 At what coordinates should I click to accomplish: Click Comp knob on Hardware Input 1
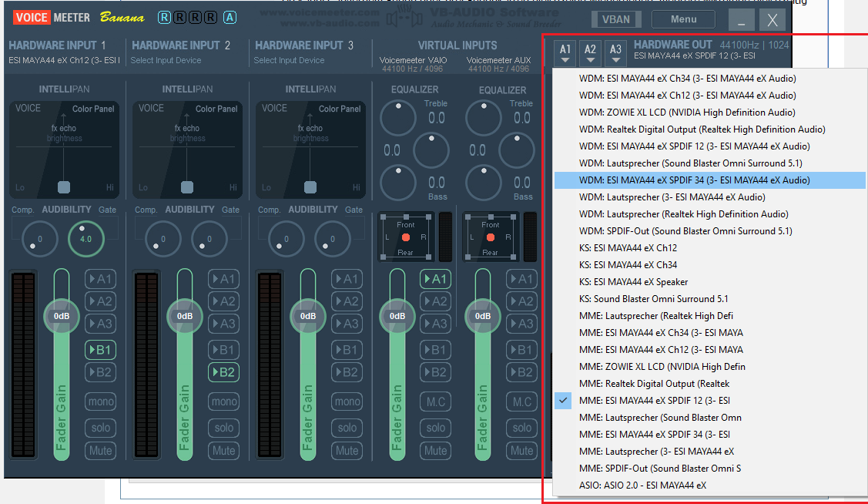click(40, 239)
